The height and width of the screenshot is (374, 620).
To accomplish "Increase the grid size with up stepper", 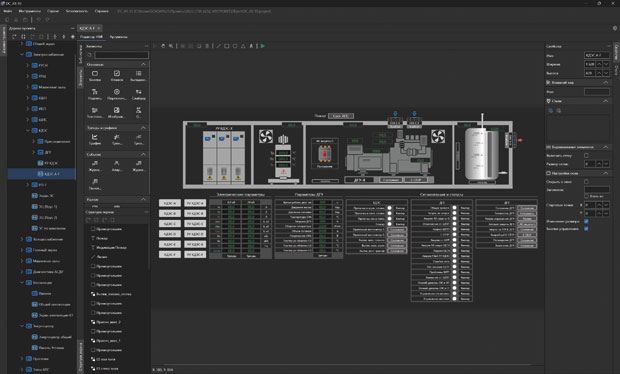I will [599, 164].
